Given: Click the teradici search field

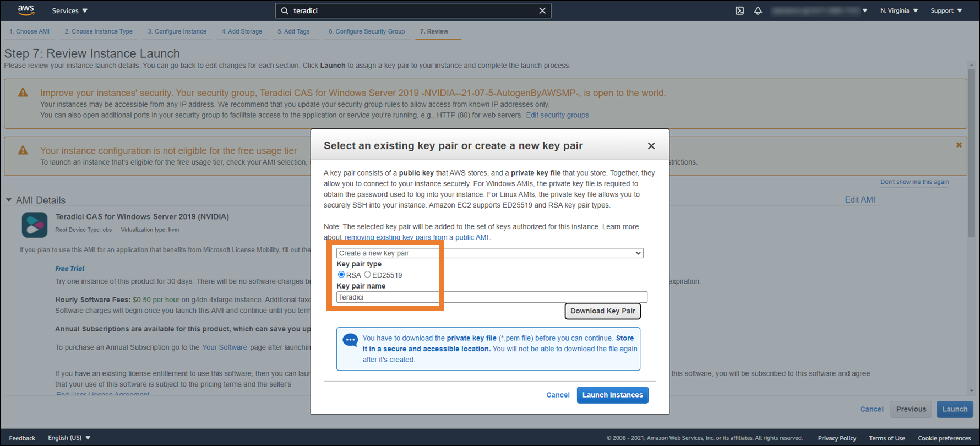Looking at the screenshot, I should point(413,10).
